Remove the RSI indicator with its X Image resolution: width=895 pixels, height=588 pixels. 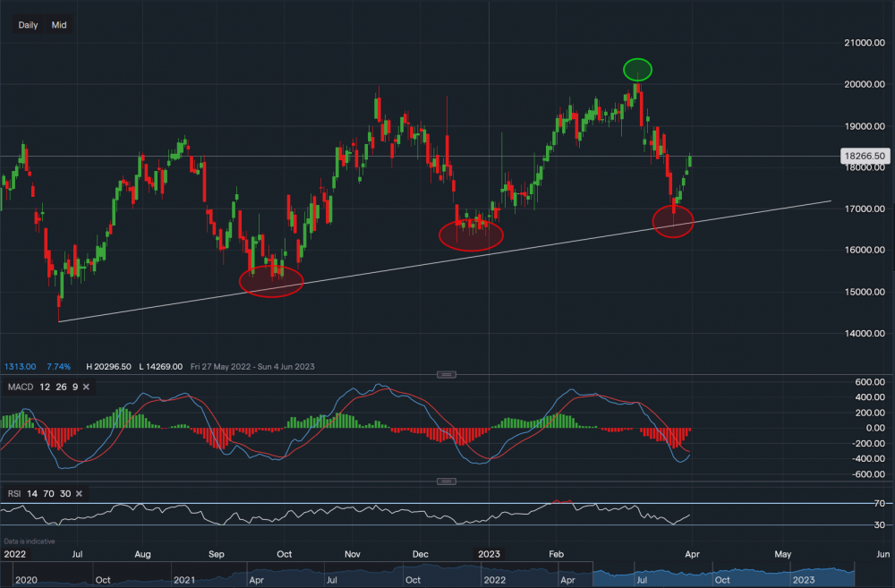pos(79,493)
